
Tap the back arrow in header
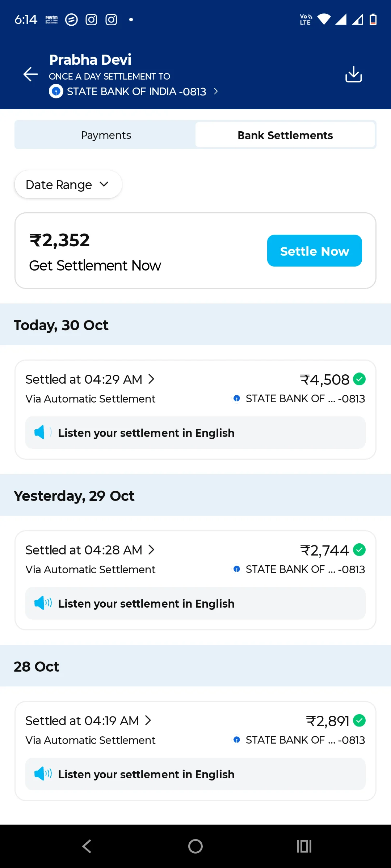tap(31, 74)
